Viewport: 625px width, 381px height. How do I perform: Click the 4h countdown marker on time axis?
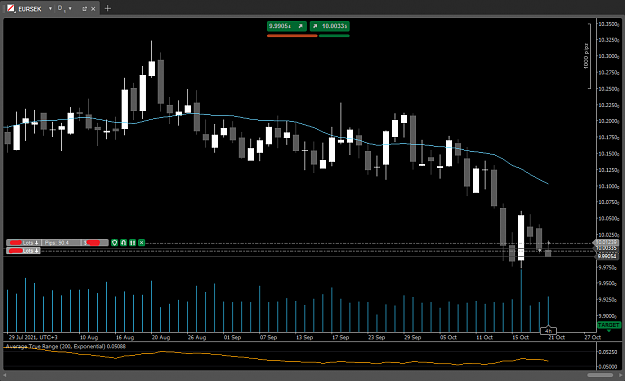point(548,331)
